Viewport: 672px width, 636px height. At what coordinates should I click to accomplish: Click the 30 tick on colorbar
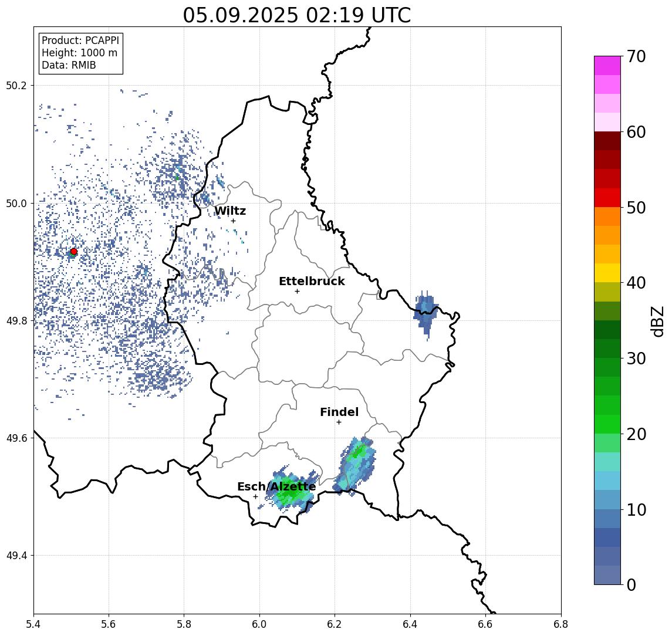click(x=636, y=358)
